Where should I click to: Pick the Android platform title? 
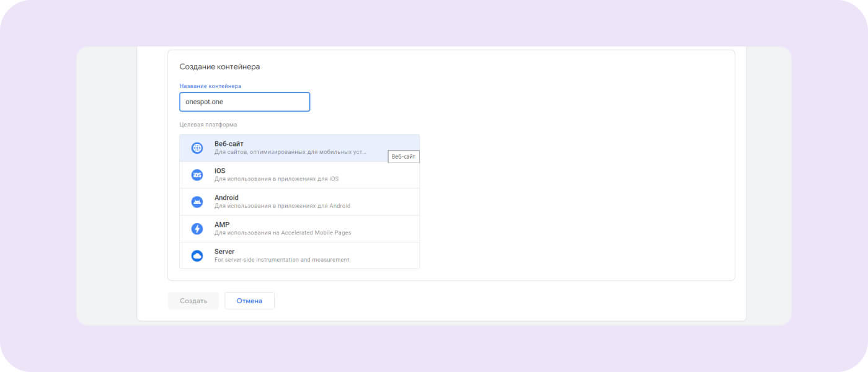pyautogui.click(x=226, y=198)
